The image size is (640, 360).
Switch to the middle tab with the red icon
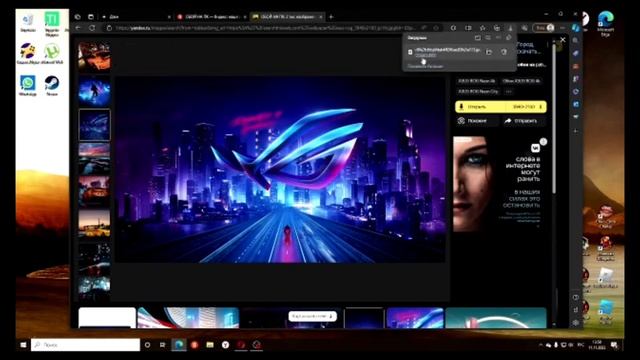[x=211, y=17]
